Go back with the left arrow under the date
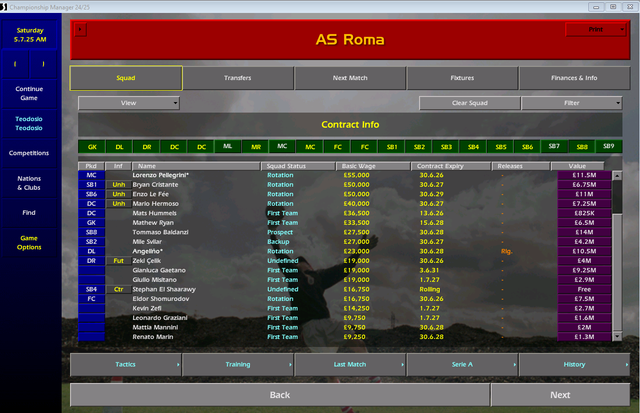The width and height of the screenshot is (640, 413). (x=15, y=64)
